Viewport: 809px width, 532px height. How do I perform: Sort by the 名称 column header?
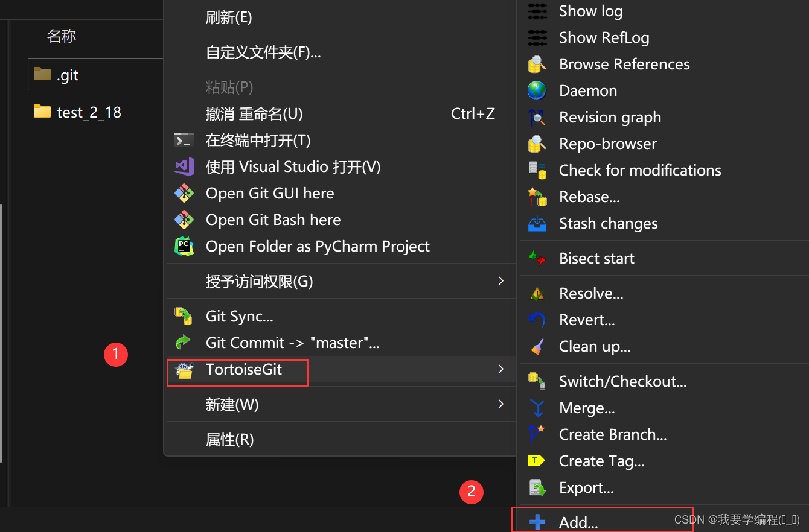coord(62,36)
